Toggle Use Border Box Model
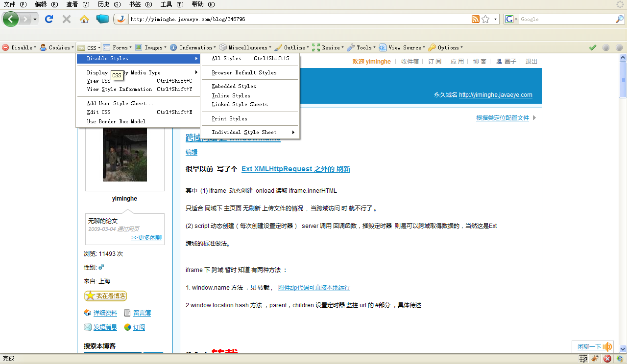This screenshot has height=364, width=627. tap(116, 121)
